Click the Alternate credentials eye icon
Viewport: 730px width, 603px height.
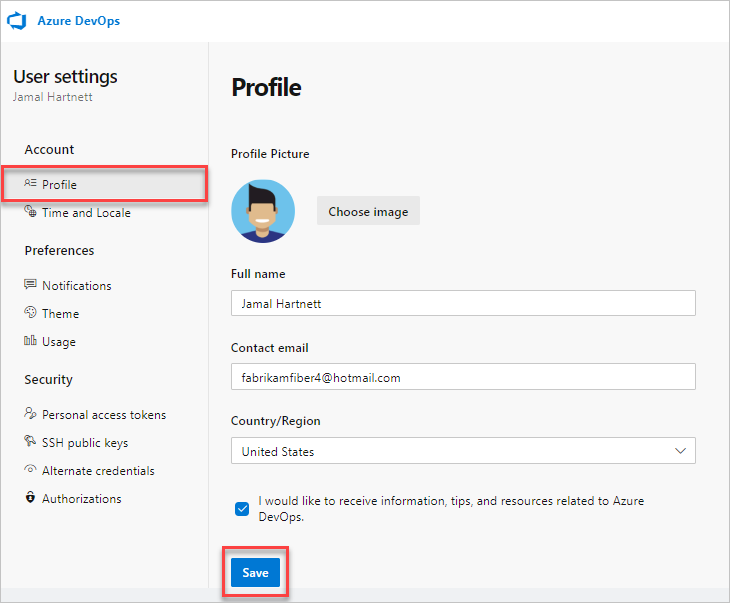tap(31, 470)
